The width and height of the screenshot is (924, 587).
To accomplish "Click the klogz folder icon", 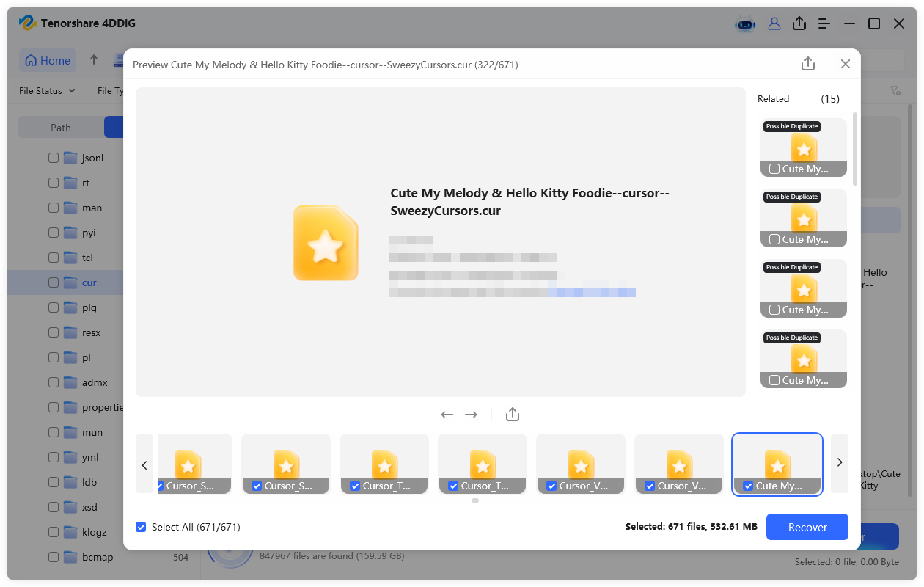I will coord(70,532).
